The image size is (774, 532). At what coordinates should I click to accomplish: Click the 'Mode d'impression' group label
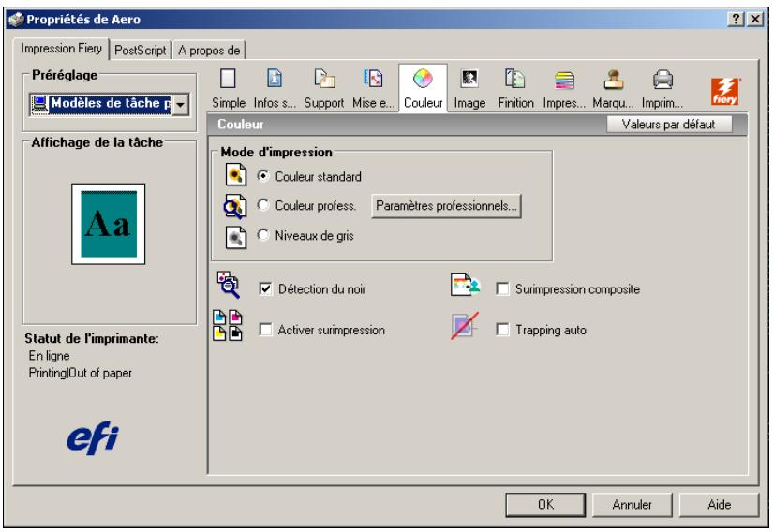(275, 152)
